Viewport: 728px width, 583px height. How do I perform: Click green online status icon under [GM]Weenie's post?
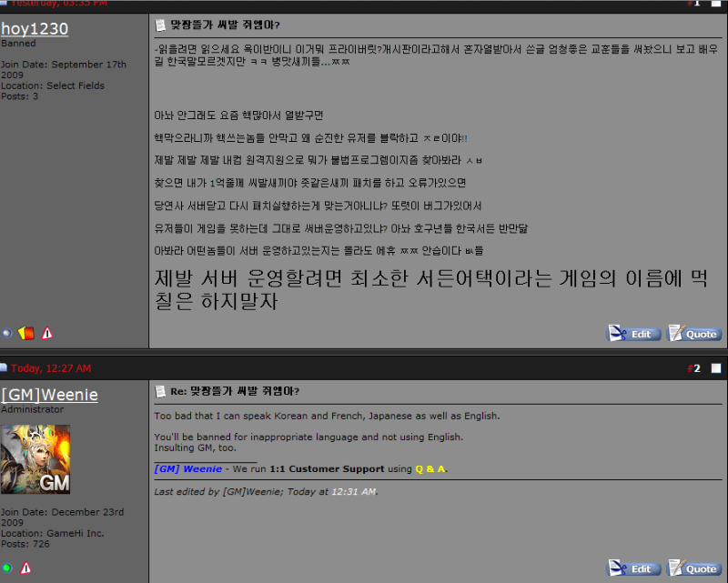coord(7,568)
